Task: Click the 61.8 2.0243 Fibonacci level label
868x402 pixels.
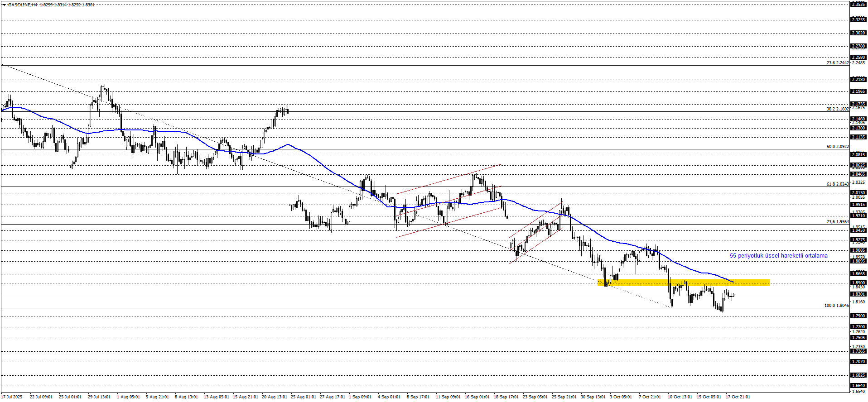Action: [x=837, y=184]
